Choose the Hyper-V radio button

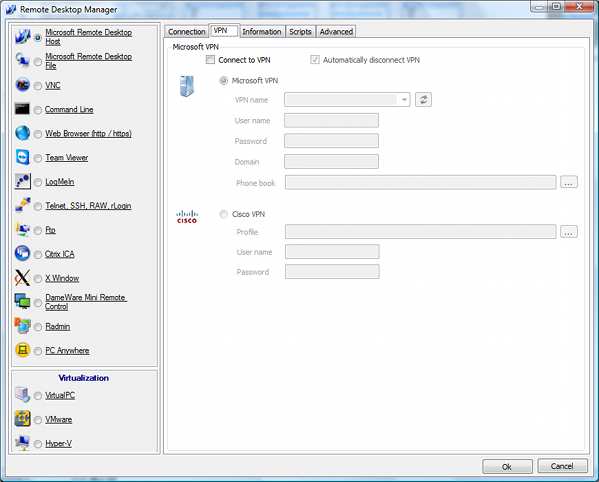[37, 444]
